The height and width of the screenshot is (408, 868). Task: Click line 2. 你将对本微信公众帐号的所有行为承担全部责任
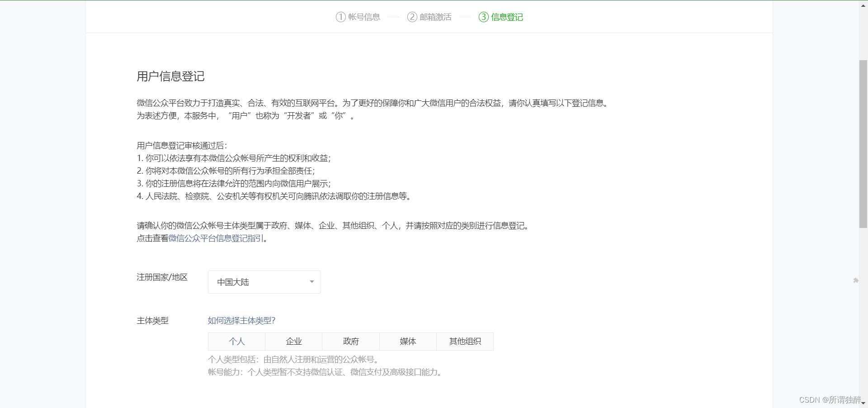click(x=226, y=171)
